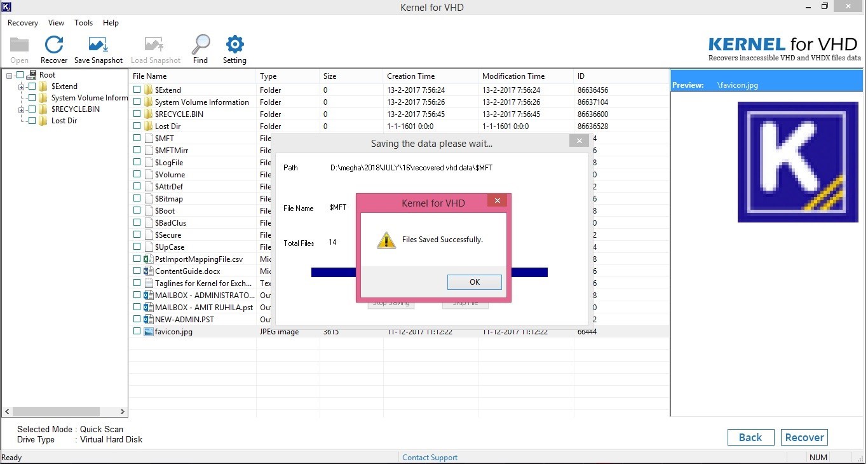Open the Contact Support link

click(x=430, y=457)
